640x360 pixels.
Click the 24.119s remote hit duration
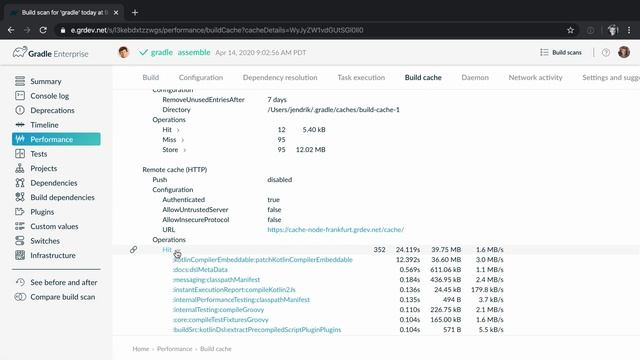(408, 249)
